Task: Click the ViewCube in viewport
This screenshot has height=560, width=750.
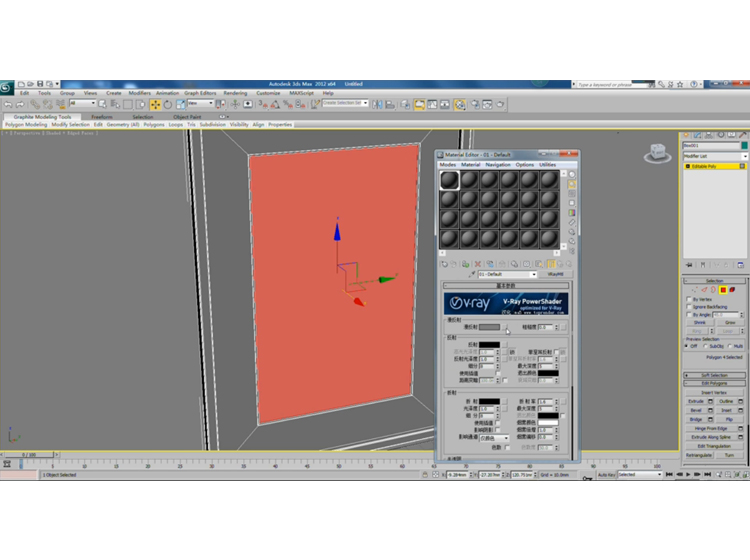Action: [658, 153]
